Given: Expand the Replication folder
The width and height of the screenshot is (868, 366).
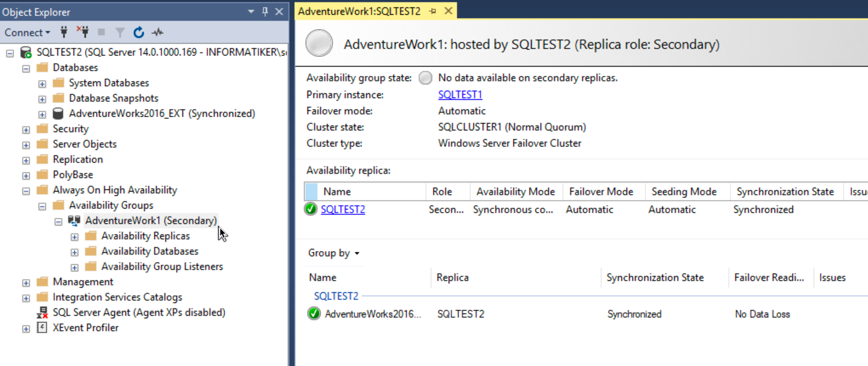Looking at the screenshot, I should coord(26,160).
